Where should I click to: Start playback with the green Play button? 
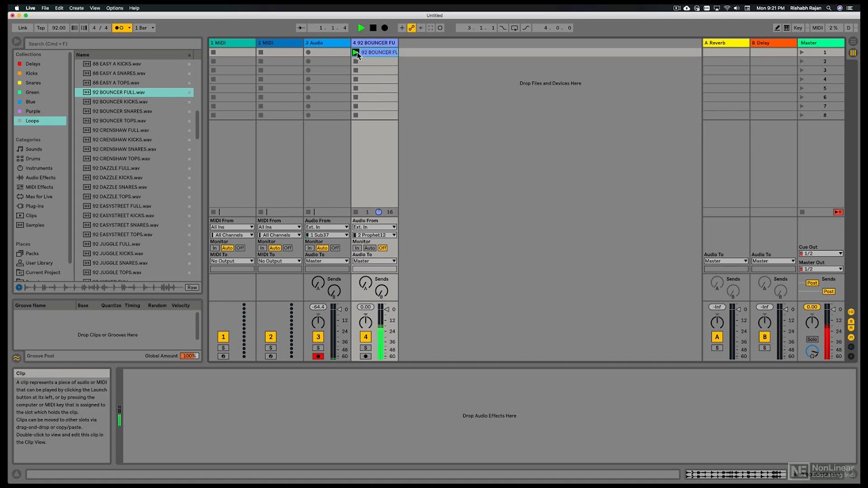pyautogui.click(x=361, y=28)
